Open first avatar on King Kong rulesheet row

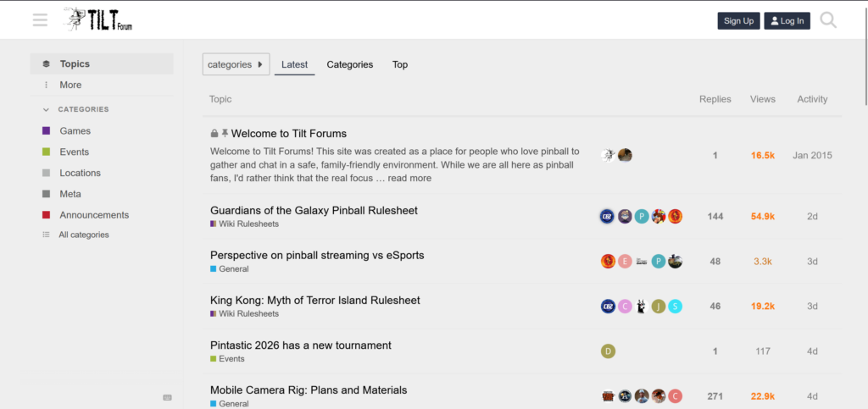pyautogui.click(x=608, y=307)
